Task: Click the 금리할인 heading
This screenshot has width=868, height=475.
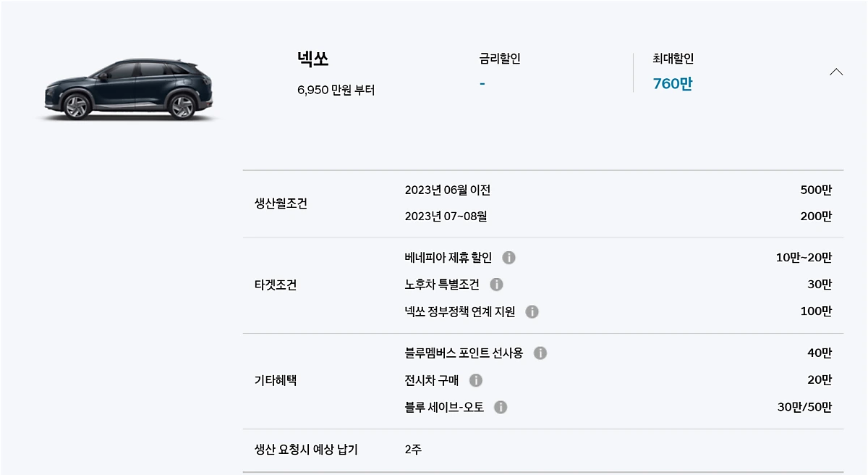Action: 499,59
